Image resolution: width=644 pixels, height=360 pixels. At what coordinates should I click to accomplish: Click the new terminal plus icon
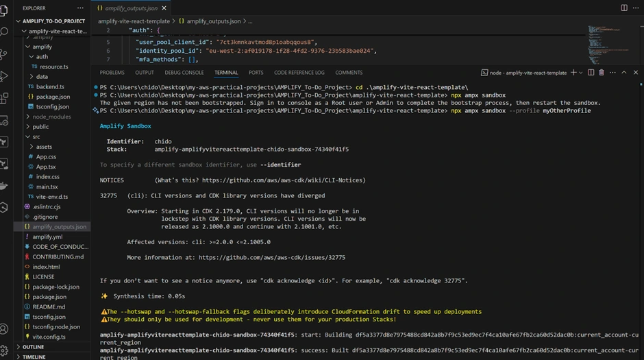573,73
